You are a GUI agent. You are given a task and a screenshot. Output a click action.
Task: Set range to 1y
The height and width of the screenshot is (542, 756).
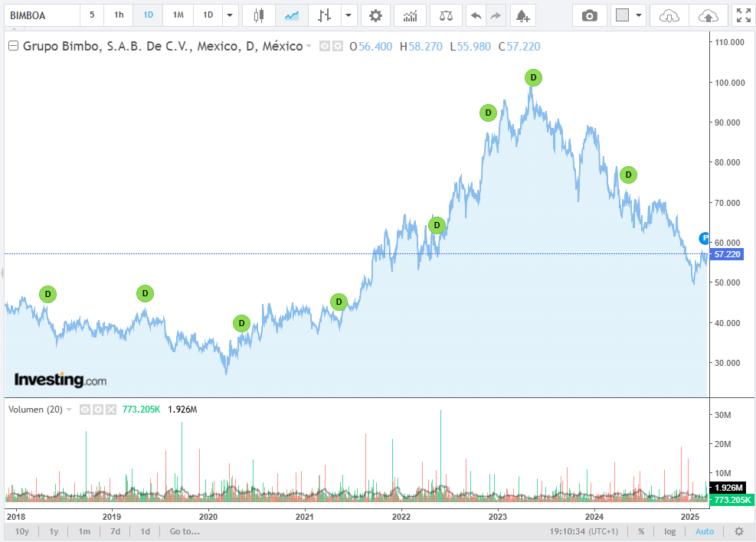coord(54,531)
